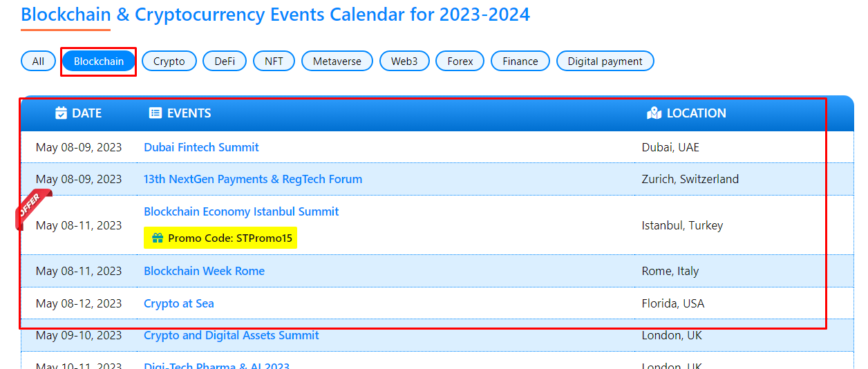This screenshot has width=868, height=369.
Task: Open the Dubai Fintech Summit event
Action: (x=201, y=147)
